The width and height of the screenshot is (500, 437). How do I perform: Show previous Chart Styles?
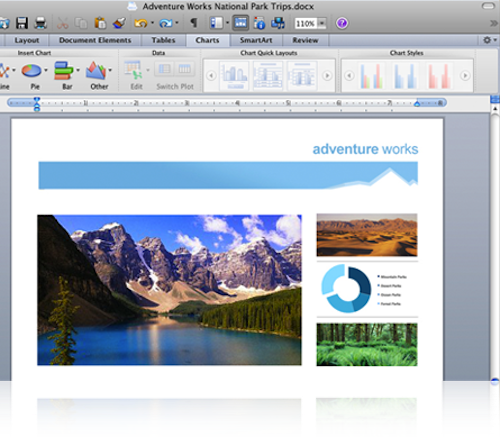point(349,76)
